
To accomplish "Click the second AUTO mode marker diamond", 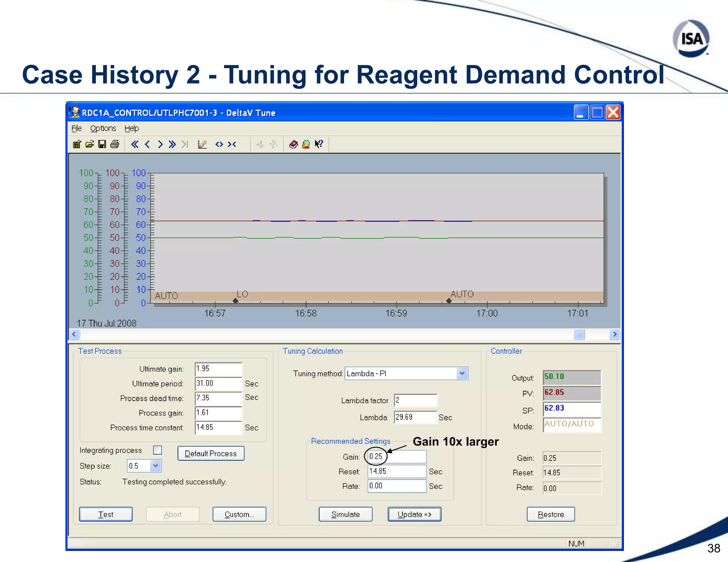I will pos(449,301).
